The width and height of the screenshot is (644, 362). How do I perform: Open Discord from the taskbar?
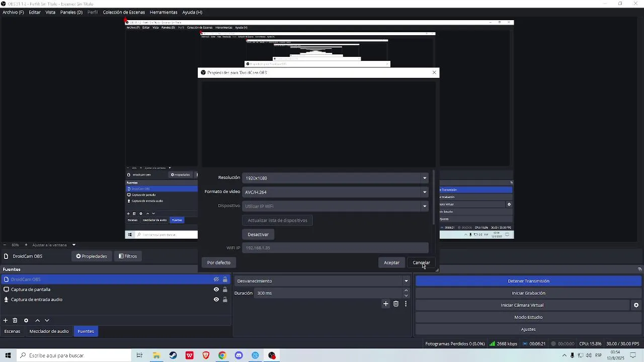pyautogui.click(x=239, y=355)
